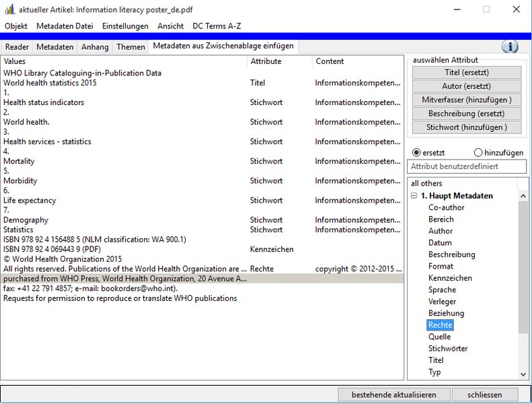
Task: Select row WHO Library Cataloguing-in-Publication Data
Action: tap(202, 73)
